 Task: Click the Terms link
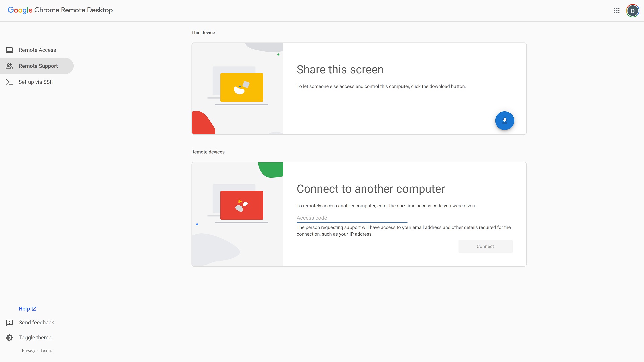[46, 350]
